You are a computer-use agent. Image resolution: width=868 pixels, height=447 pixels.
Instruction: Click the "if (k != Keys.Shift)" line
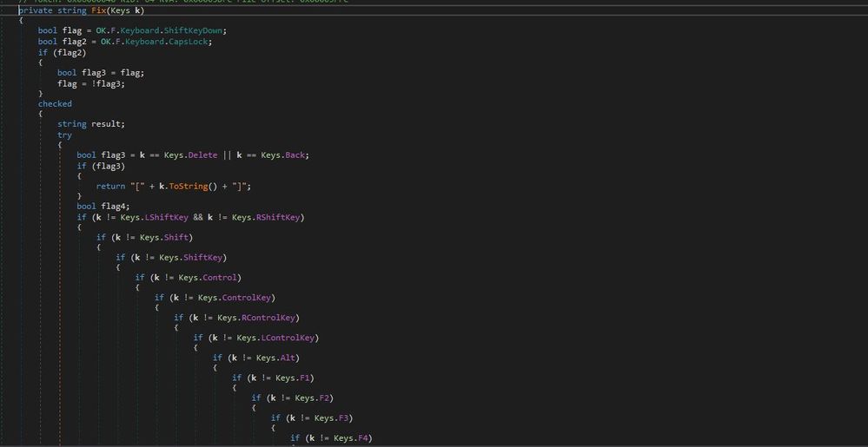[144, 237]
